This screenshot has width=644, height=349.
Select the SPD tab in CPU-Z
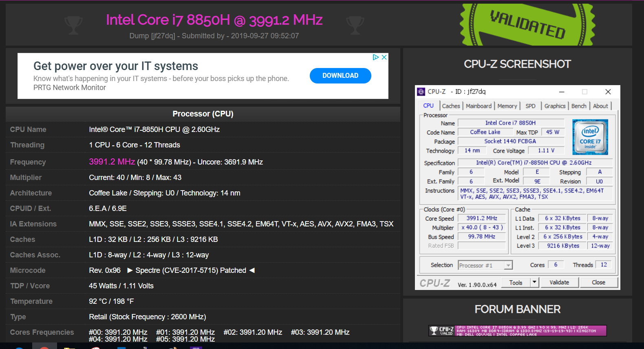pyautogui.click(x=530, y=106)
